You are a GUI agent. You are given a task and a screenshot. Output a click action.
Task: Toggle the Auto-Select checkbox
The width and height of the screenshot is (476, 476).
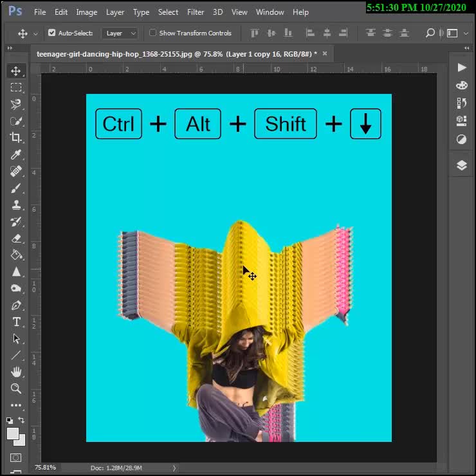pyautogui.click(x=52, y=33)
